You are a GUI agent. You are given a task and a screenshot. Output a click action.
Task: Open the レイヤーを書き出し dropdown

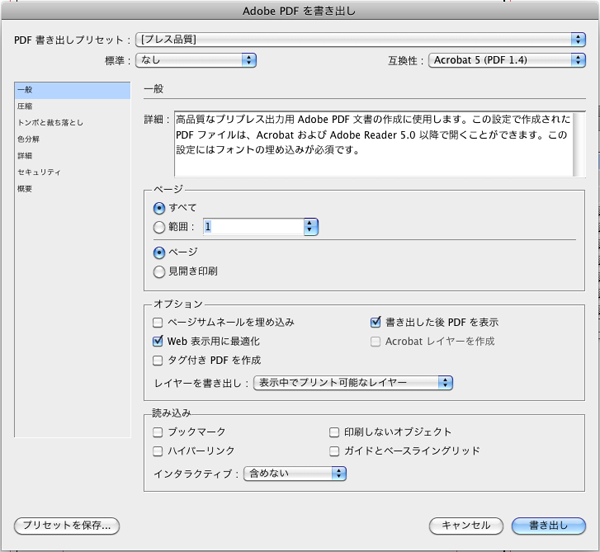coord(353,383)
